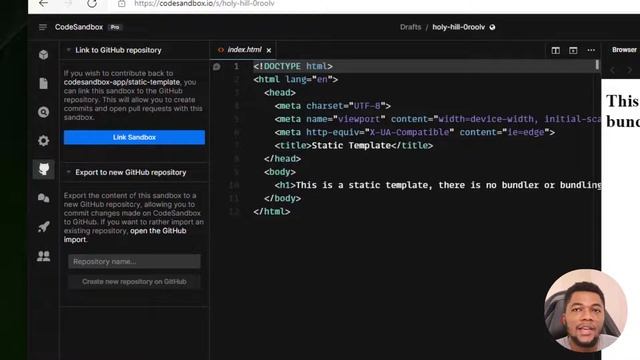The height and width of the screenshot is (360, 640).
Task: Open the CodeSandbox hamburger menu
Action: coord(42,27)
